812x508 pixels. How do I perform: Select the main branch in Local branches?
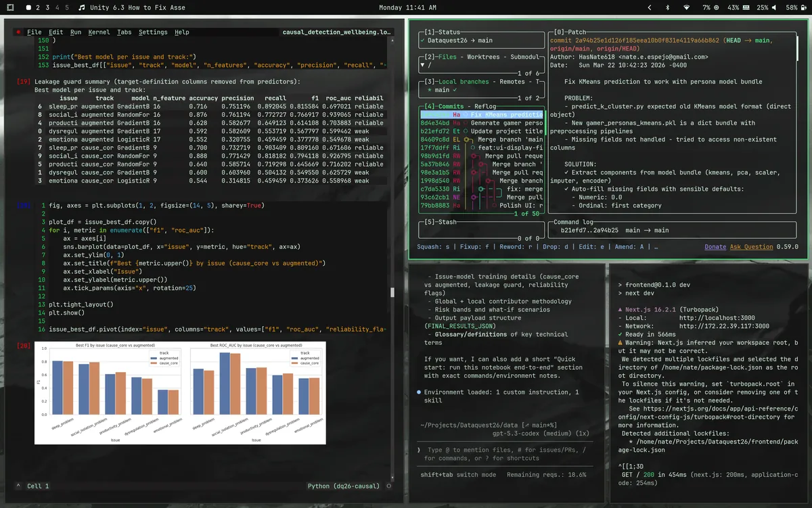[x=442, y=90]
